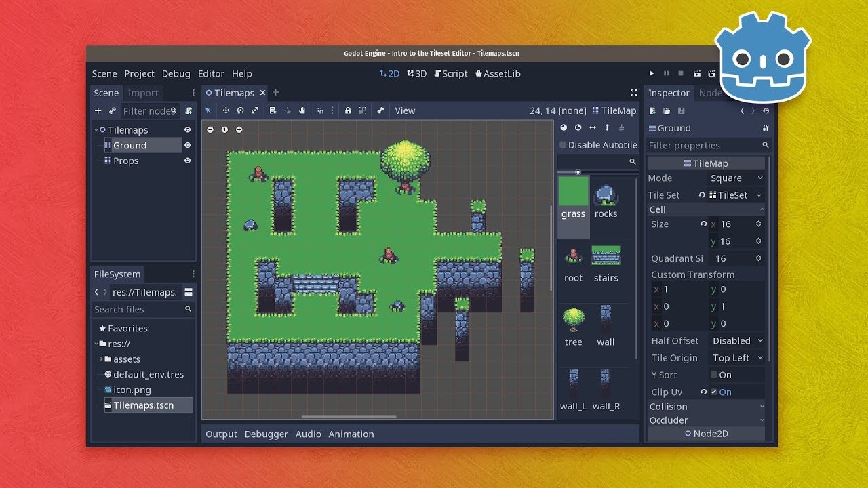Switch to the Script workspace
This screenshot has height=488, width=868.
451,74
